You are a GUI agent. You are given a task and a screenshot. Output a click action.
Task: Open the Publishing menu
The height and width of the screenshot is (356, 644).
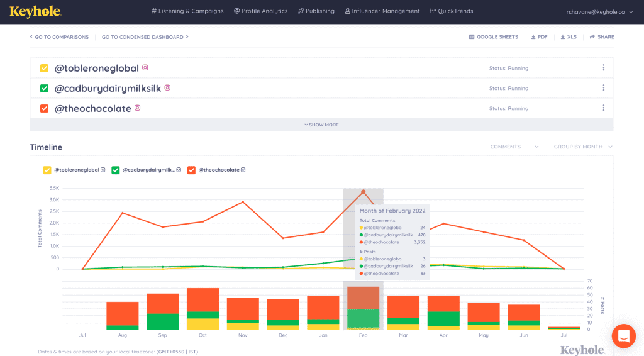316,11
